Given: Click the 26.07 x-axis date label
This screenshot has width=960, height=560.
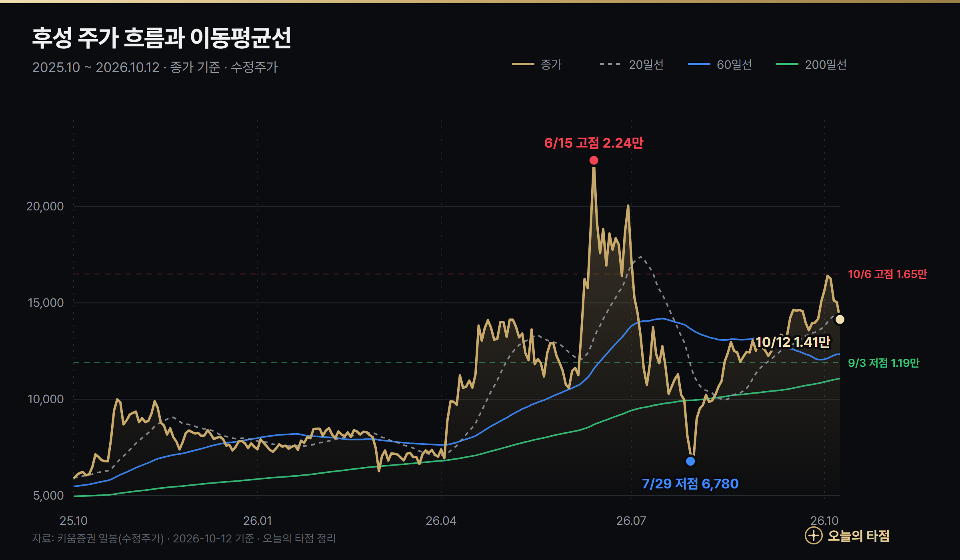Looking at the screenshot, I should [x=631, y=521].
